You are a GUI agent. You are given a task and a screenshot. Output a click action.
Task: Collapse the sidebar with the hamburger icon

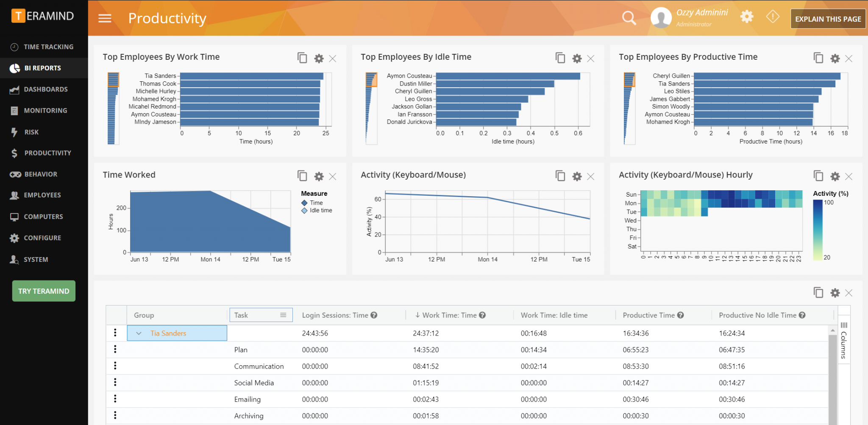(x=104, y=18)
